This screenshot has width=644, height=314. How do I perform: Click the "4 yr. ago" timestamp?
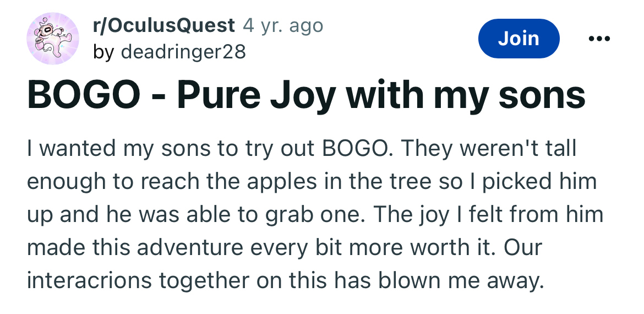coord(283,25)
